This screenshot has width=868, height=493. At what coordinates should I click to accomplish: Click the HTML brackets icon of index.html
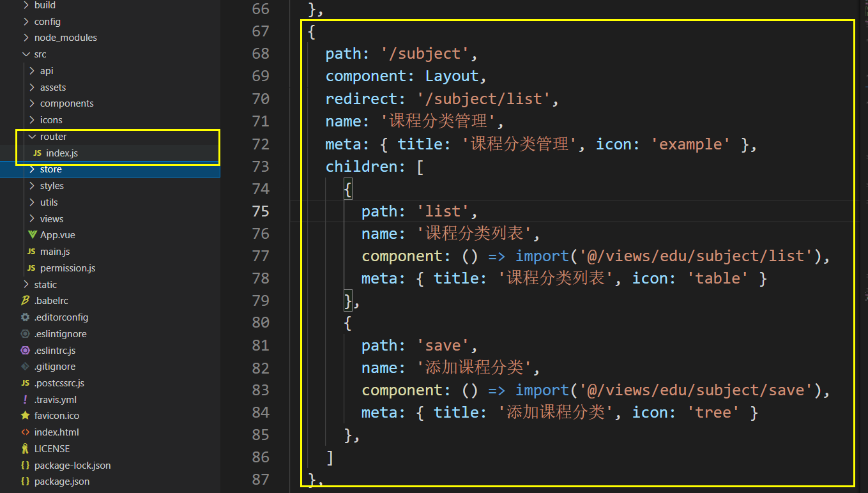26,432
